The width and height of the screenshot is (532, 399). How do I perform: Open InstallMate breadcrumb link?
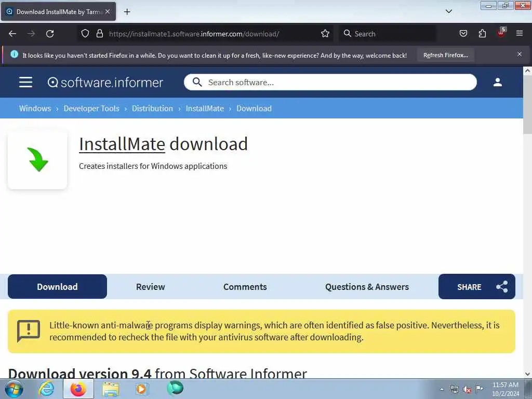click(205, 108)
